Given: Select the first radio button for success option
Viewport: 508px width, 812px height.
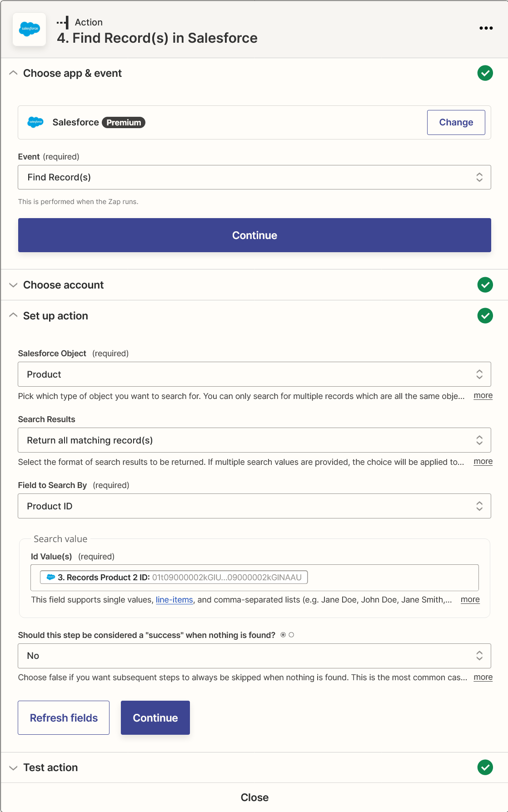Looking at the screenshot, I should [283, 635].
